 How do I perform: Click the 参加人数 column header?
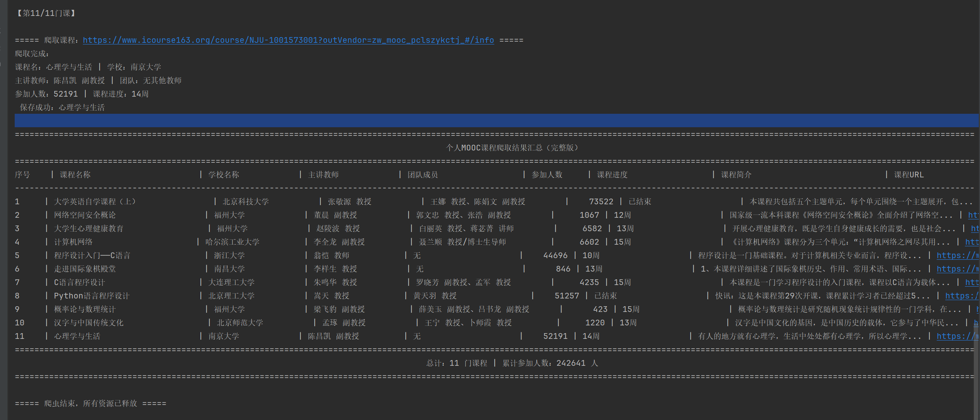tap(547, 175)
